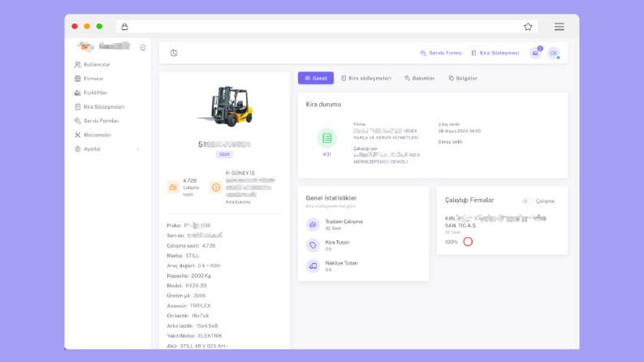Click the 'Çalıştığı Firmalar' heading

point(469,200)
